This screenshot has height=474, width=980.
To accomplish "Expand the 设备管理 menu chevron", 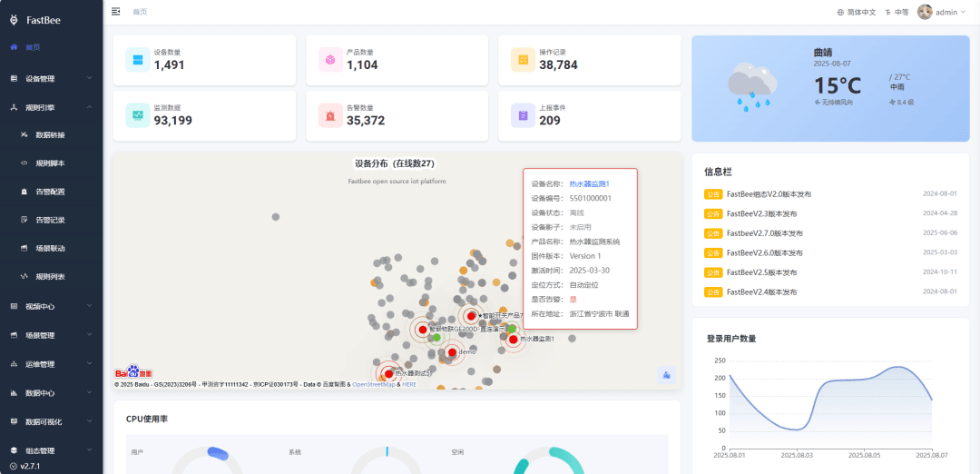I will click(x=89, y=79).
